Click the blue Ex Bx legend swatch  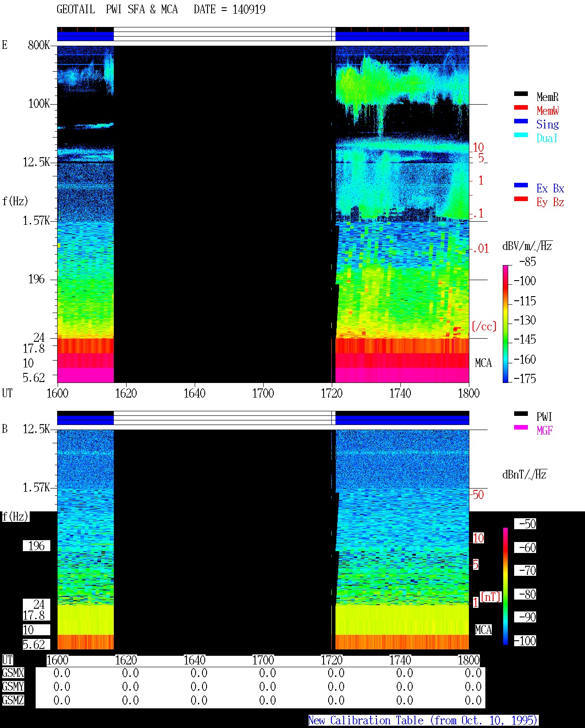click(x=521, y=185)
